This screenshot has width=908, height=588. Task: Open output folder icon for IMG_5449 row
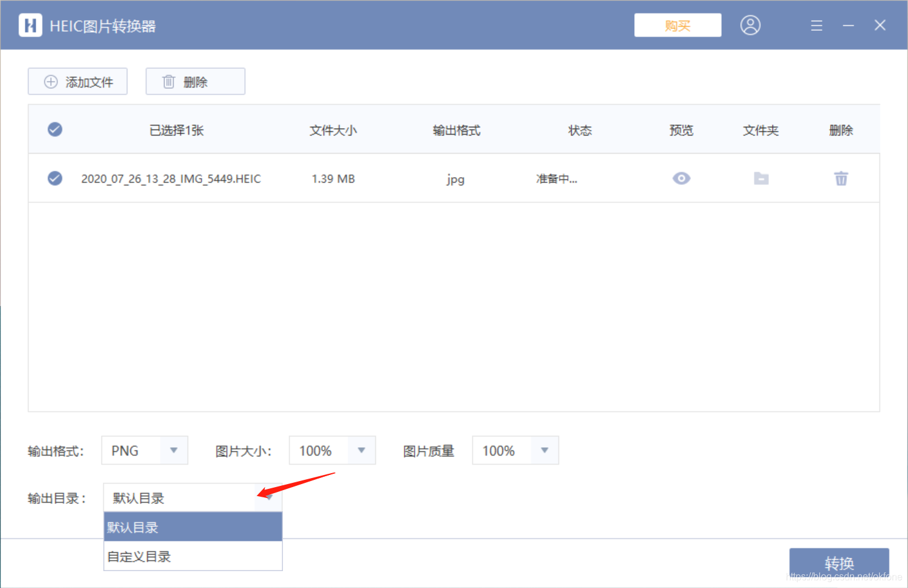(761, 178)
